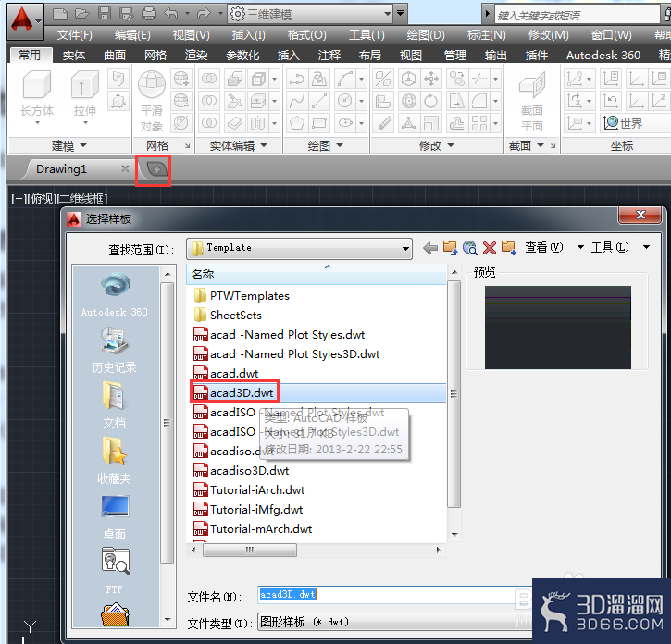Select Tutorial-iArch.dwt template
671x644 pixels.
[x=249, y=490]
